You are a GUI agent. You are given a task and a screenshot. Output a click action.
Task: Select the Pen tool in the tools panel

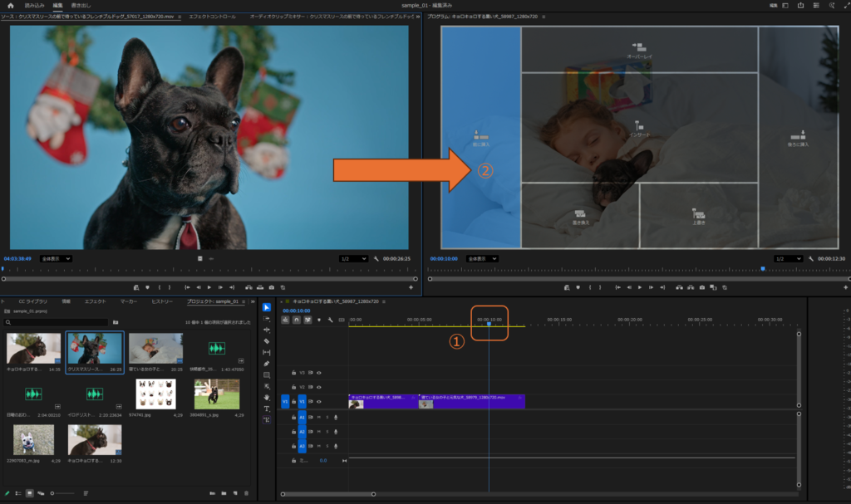(x=267, y=364)
